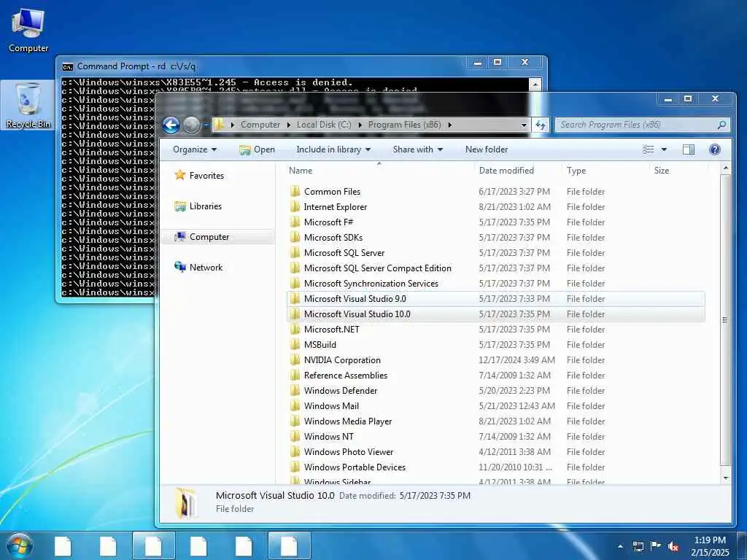Select the Windows Photo Viewer folder
The image size is (747, 560).
(496, 451)
